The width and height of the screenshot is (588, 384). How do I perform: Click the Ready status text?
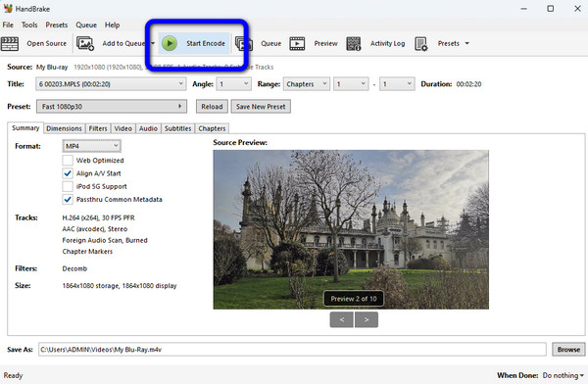tap(13, 375)
